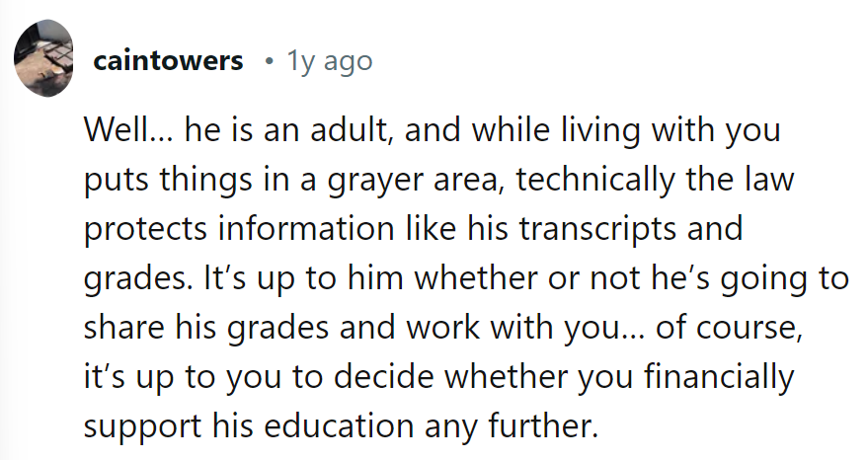Click the caintowers user avatar
This screenshot has height=460, width=868.
point(43,58)
